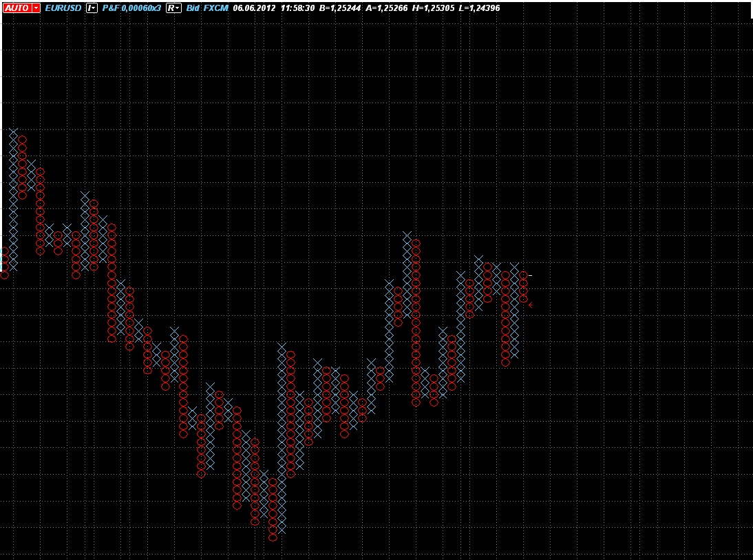Select the bid value B=1,25244
753x560 pixels.
point(339,8)
